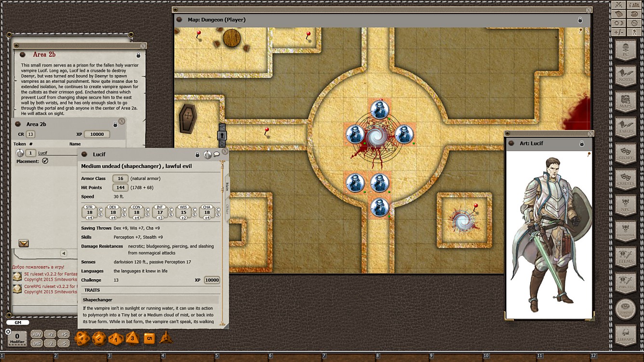The image size is (644, 362).
Task: Click the down-arrow expander in Area 2b panel
Action: (24, 244)
